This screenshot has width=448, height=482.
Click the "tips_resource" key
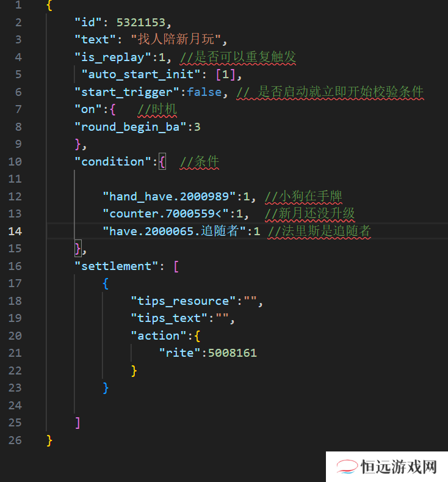point(183,301)
